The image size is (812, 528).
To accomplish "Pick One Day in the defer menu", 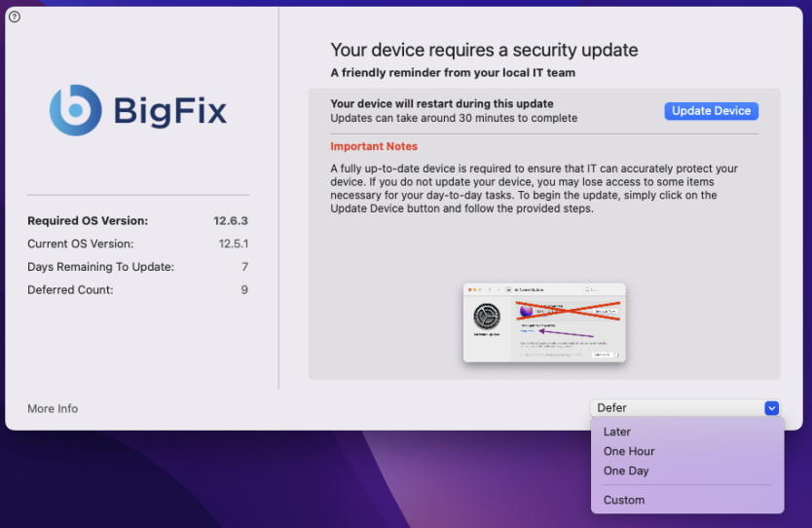I will pyautogui.click(x=626, y=471).
